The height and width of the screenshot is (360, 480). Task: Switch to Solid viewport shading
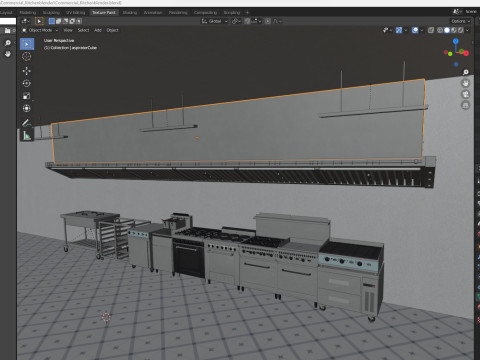click(447, 30)
